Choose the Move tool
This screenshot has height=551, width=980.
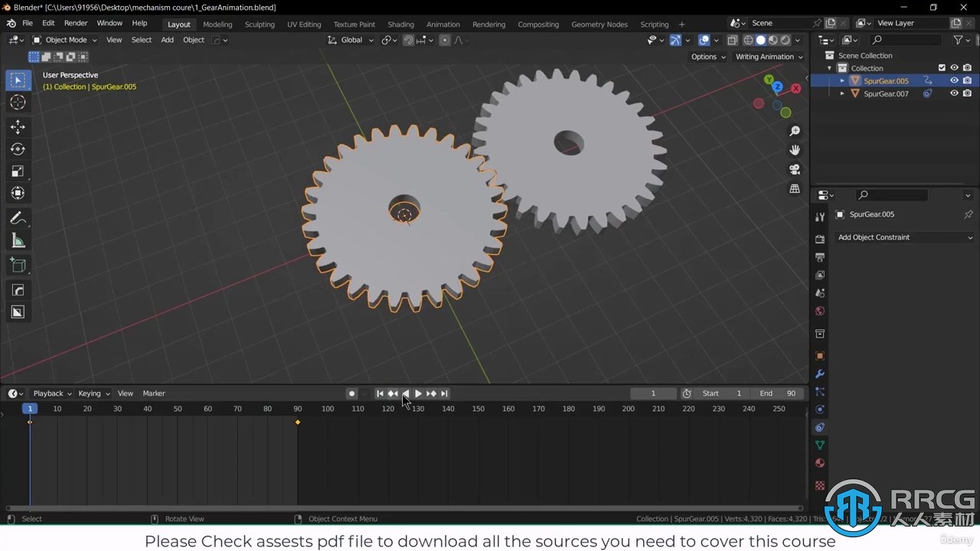click(x=18, y=127)
